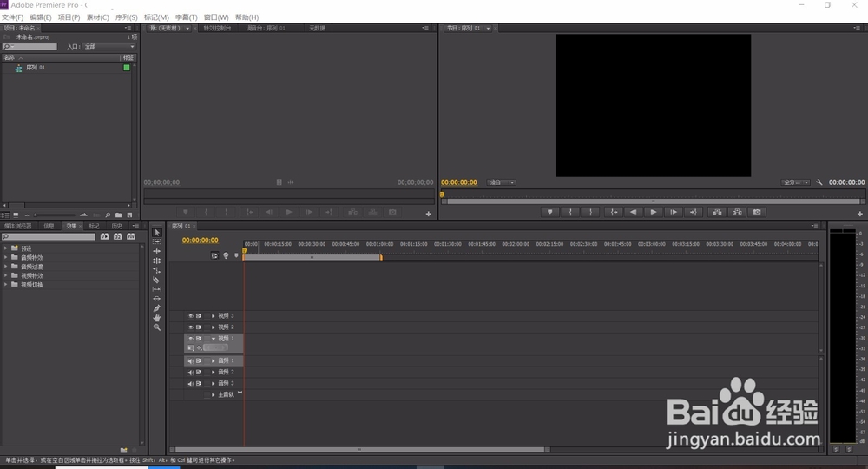Viewport: 868px width, 469px height.
Task: Step back one frame in Program monitor
Action: click(x=634, y=212)
